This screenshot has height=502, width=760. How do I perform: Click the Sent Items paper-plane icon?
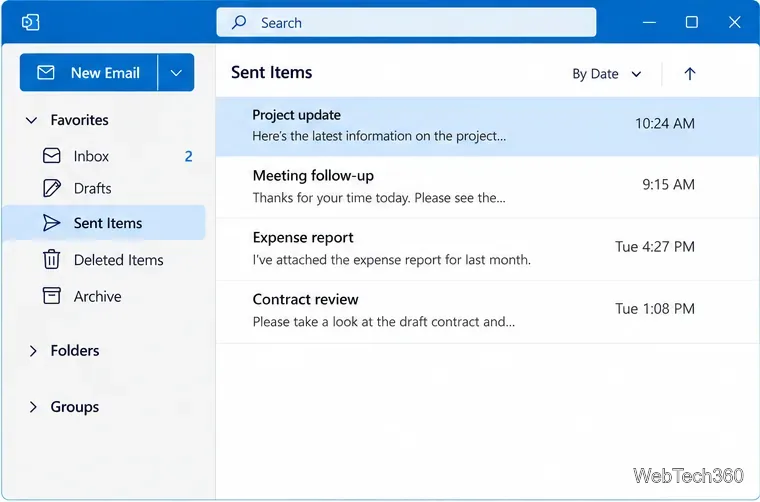[x=51, y=223]
